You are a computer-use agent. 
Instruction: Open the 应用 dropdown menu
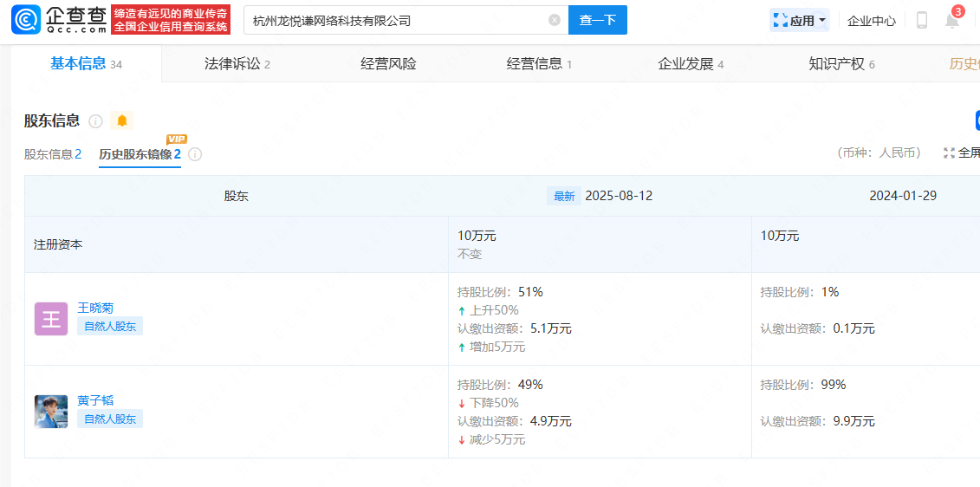click(799, 21)
